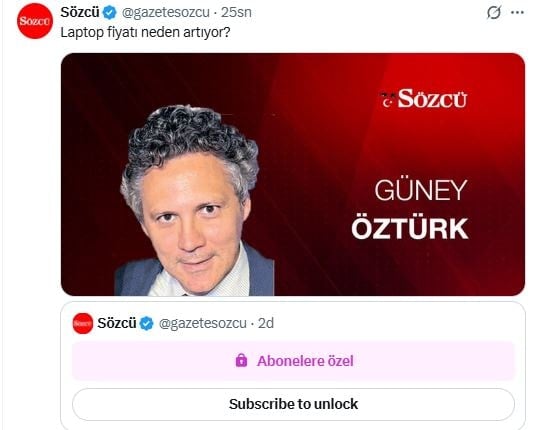The width and height of the screenshot is (539, 430).
Task: Click the verified badge beside the top Sözcü name
Action: pyautogui.click(x=110, y=13)
